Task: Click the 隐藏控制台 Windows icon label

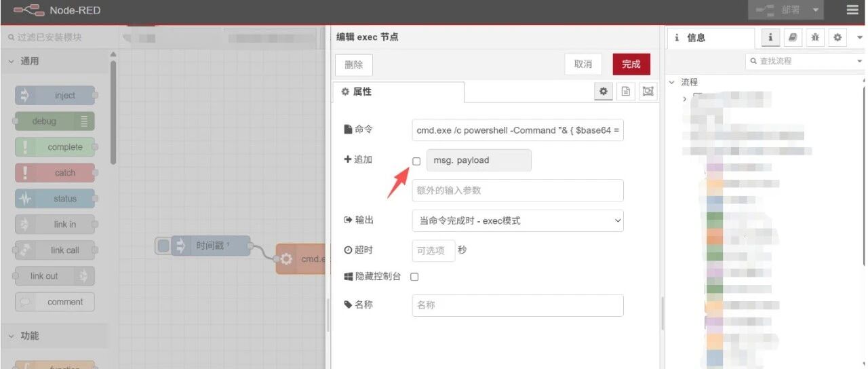Action: tap(373, 277)
